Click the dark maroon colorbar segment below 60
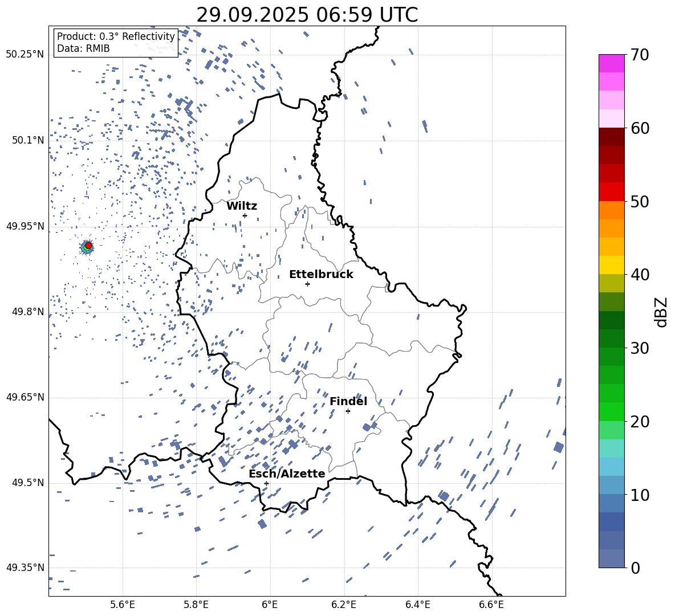Image resolution: width=675 pixels, height=616 pixels. coord(612,137)
